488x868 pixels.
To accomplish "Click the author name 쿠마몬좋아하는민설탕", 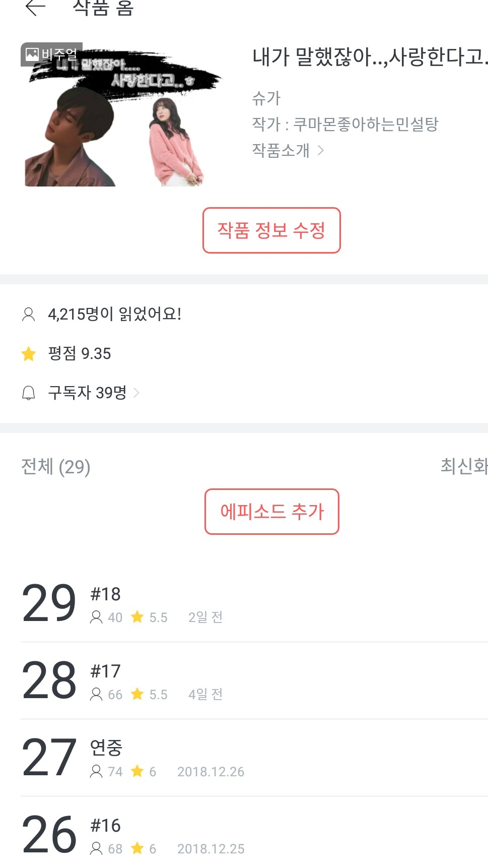I will (x=366, y=124).
